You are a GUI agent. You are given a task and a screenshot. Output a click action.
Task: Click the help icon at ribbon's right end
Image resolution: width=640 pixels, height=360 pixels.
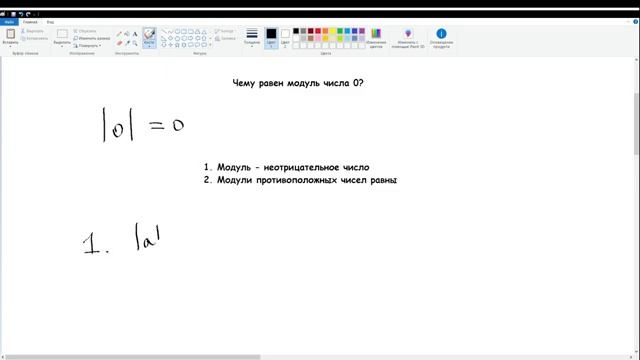(x=636, y=22)
